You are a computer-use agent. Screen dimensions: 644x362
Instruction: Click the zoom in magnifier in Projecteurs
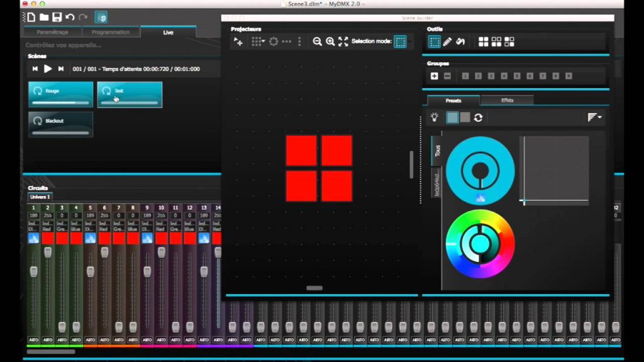(330, 41)
